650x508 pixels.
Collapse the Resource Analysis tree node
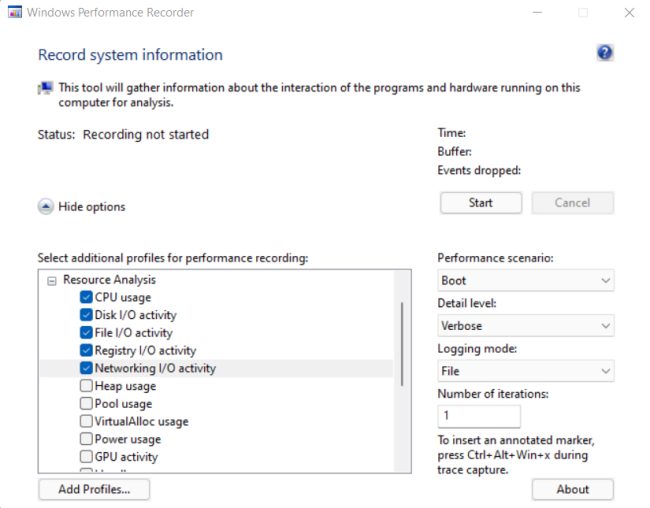(x=51, y=281)
